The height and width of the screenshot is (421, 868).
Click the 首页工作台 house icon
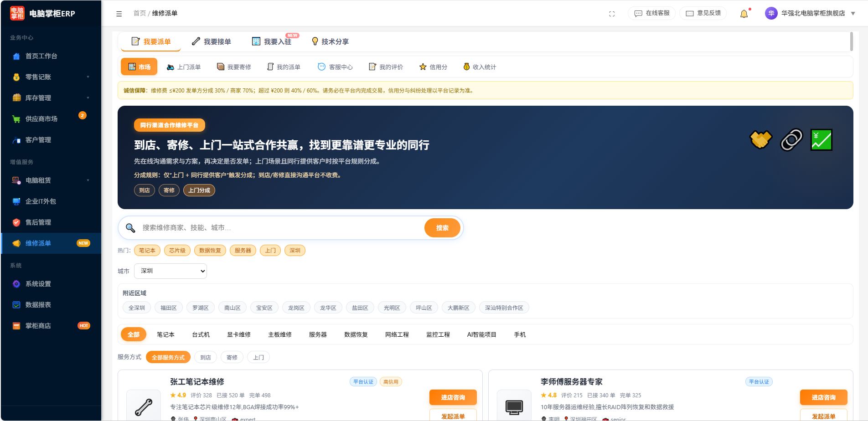click(16, 56)
